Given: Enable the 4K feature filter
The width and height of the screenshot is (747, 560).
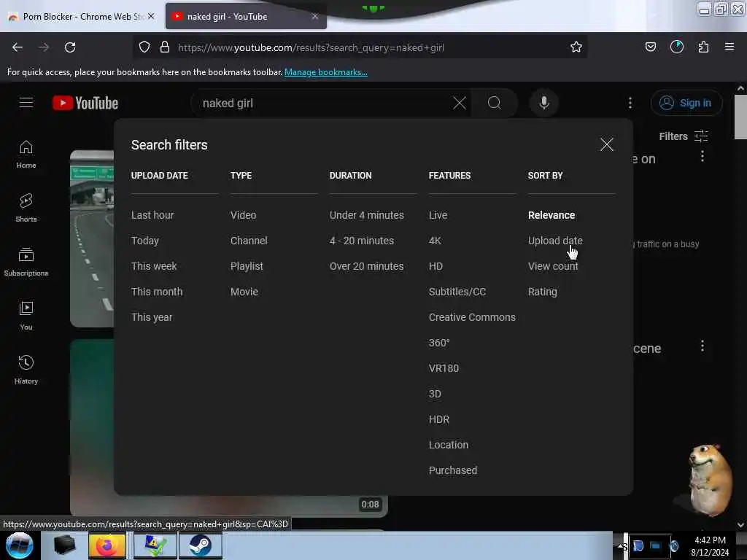Looking at the screenshot, I should click(x=435, y=241).
